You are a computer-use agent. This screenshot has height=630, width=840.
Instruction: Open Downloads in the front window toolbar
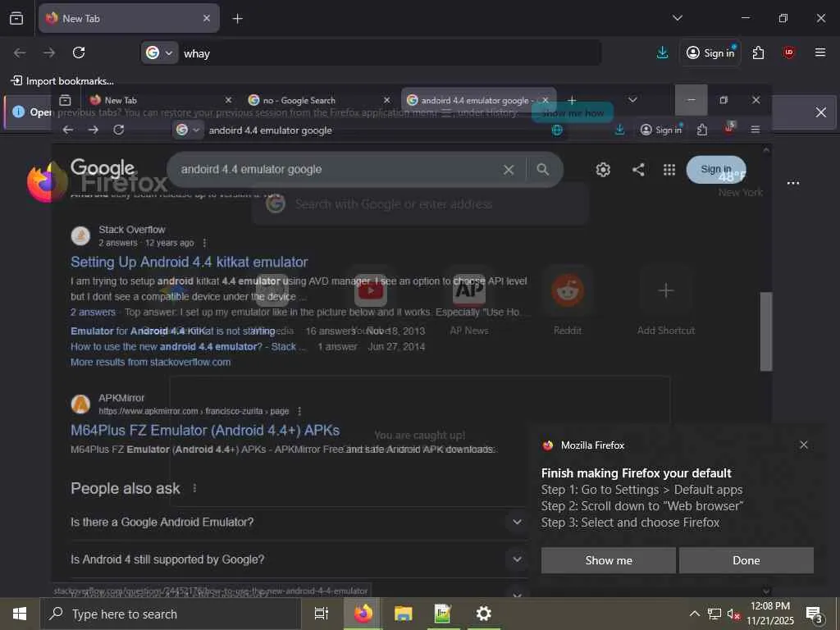[x=620, y=130]
